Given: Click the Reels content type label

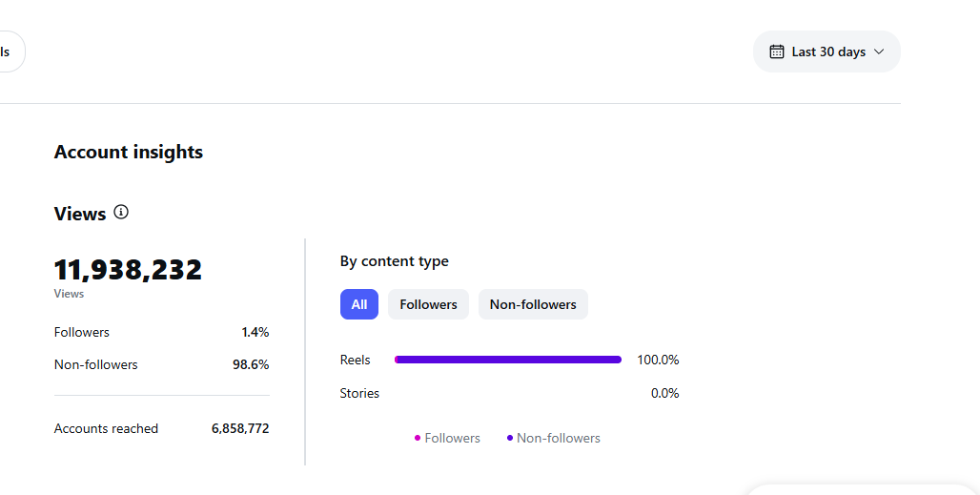Looking at the screenshot, I should pos(355,360).
